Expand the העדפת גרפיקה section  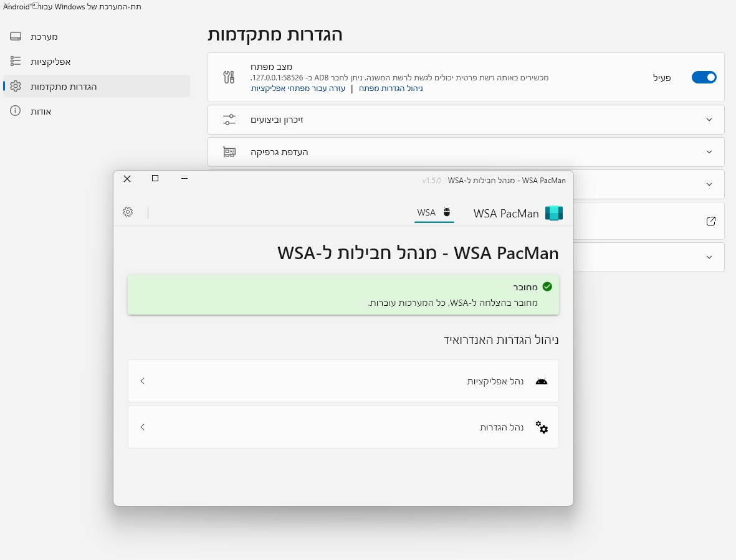[x=466, y=152]
